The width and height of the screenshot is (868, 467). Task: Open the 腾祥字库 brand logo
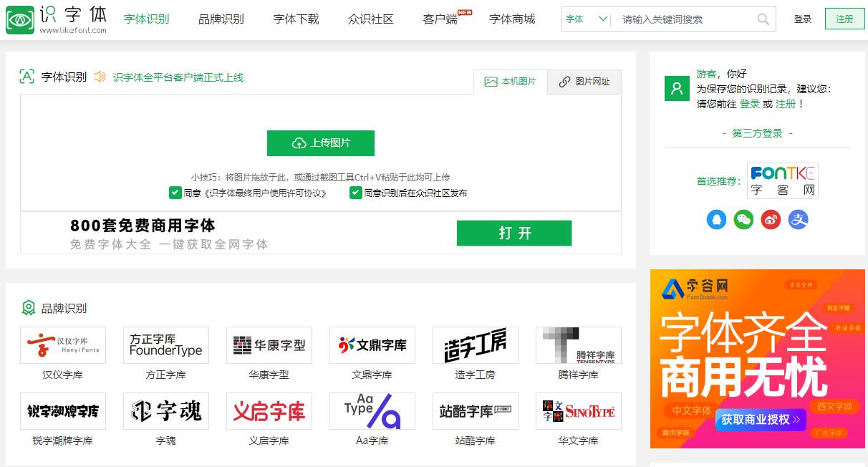579,345
